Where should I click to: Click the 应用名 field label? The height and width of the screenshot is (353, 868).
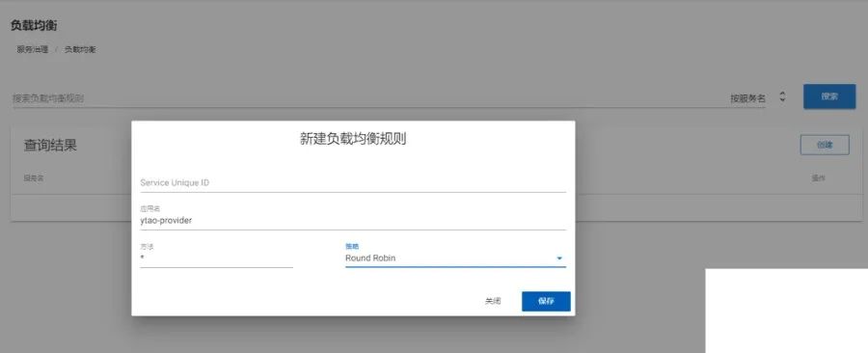pyautogui.click(x=150, y=208)
